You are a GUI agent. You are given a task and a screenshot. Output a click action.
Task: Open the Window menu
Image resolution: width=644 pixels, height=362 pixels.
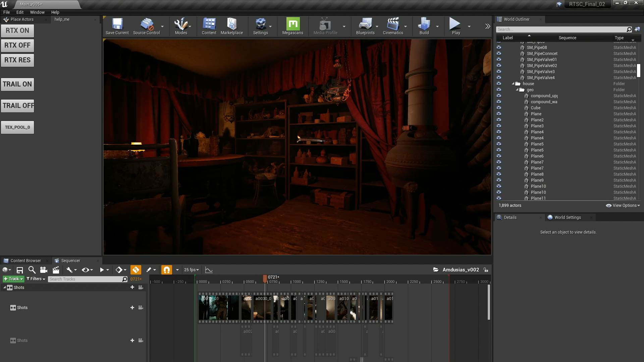37,12
